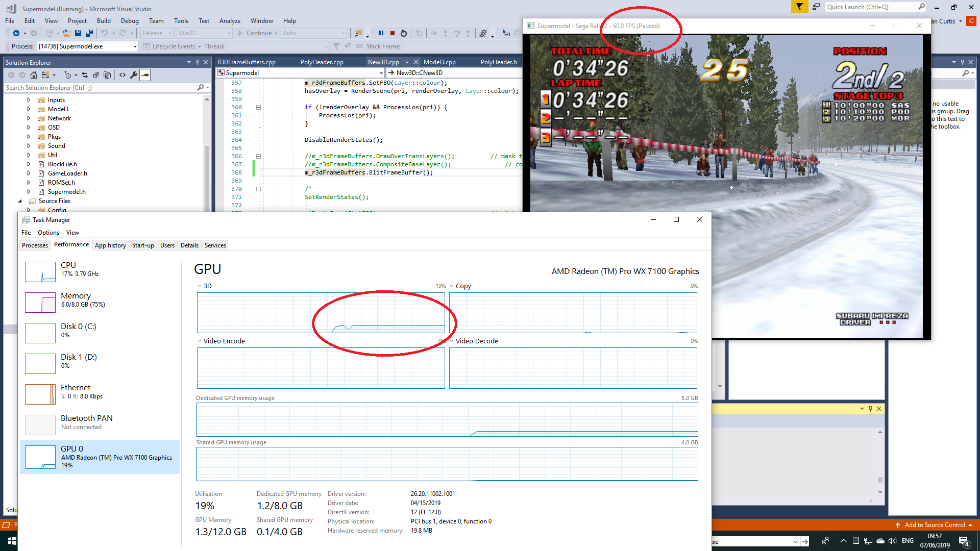Click the Undo arrow in Visual Studio toolbar
980x551 pixels.
(x=104, y=33)
